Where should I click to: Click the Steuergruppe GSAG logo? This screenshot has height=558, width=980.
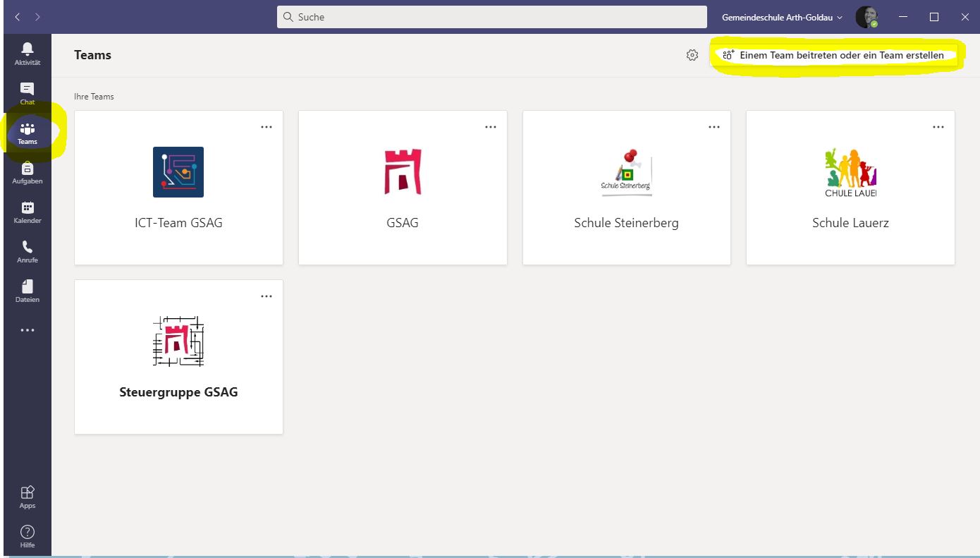pyautogui.click(x=178, y=341)
